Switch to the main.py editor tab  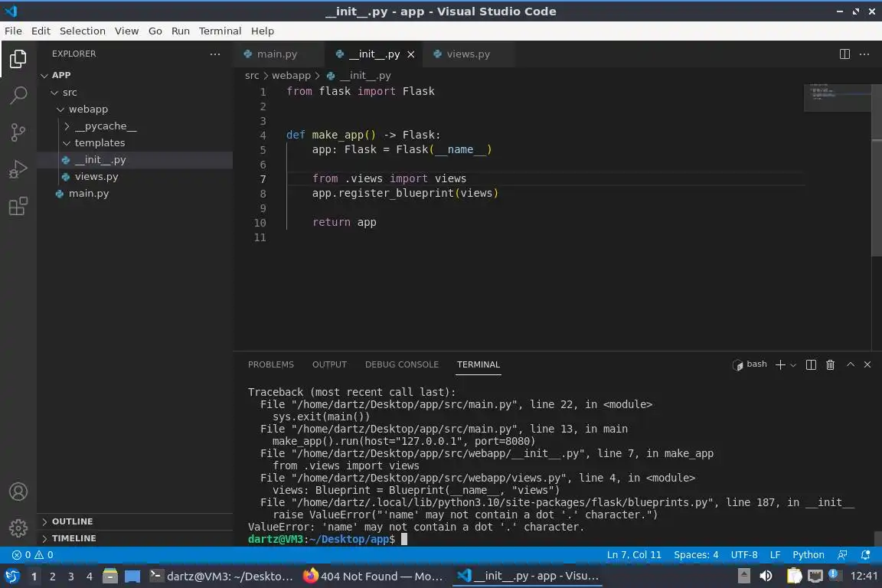click(x=278, y=54)
